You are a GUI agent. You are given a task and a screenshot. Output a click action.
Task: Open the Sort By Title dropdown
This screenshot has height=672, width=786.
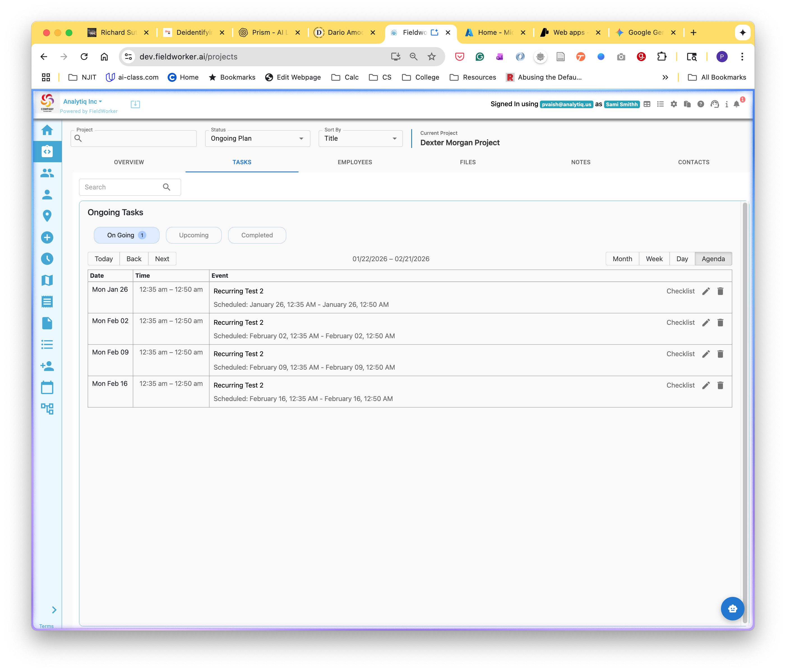(360, 138)
